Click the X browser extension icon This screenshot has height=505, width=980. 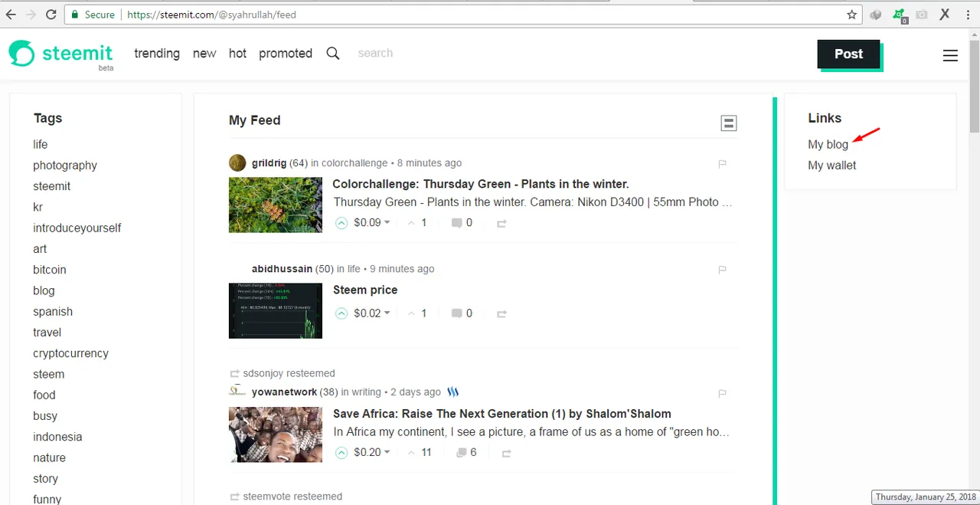coord(945,15)
